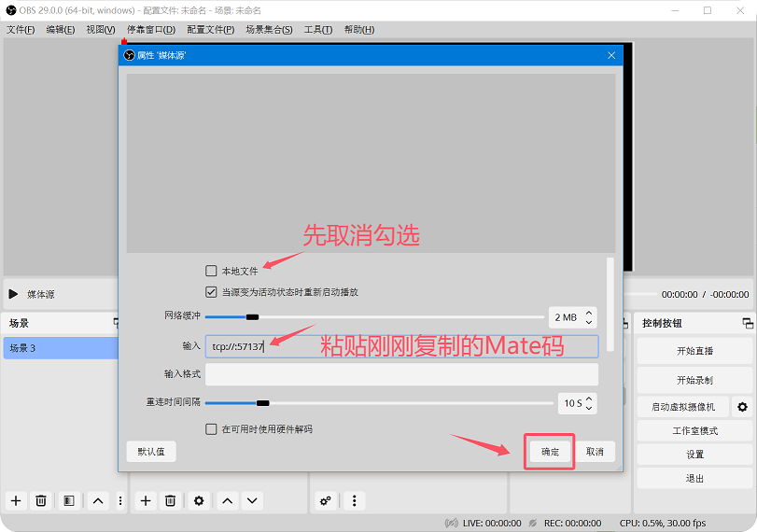
Task: Select 场景 3 in scenes list
Action: click(61, 348)
